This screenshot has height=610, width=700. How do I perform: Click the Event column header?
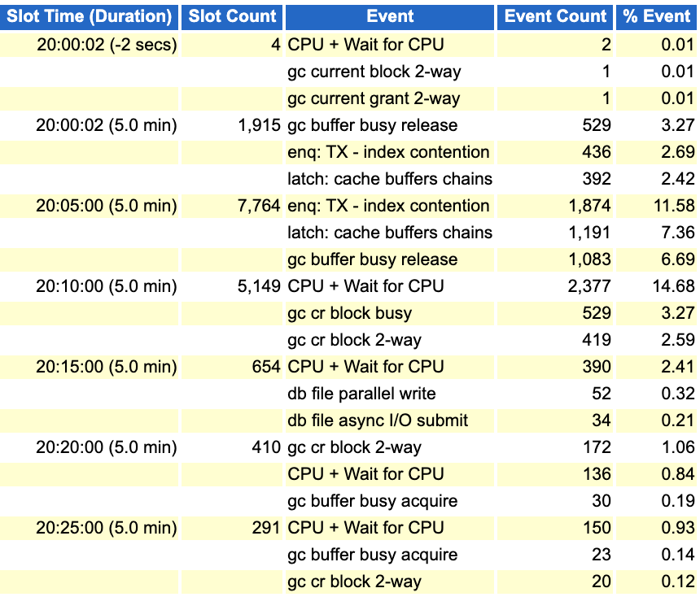coord(390,16)
